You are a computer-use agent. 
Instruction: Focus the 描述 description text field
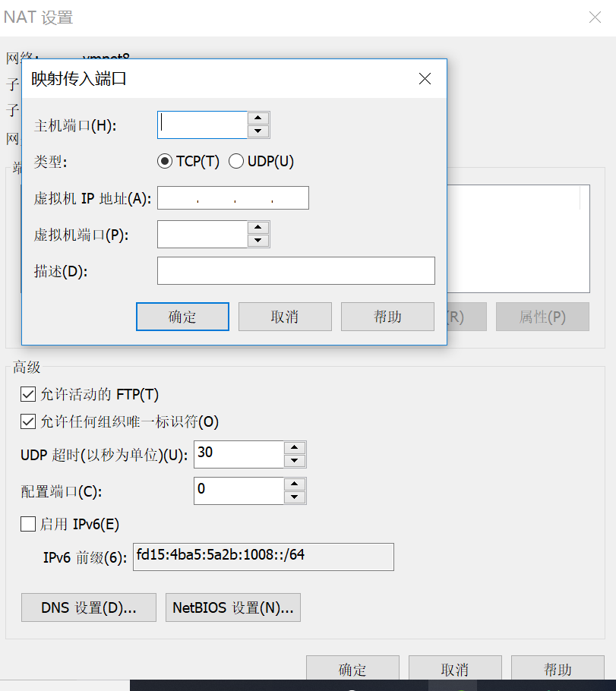296,270
